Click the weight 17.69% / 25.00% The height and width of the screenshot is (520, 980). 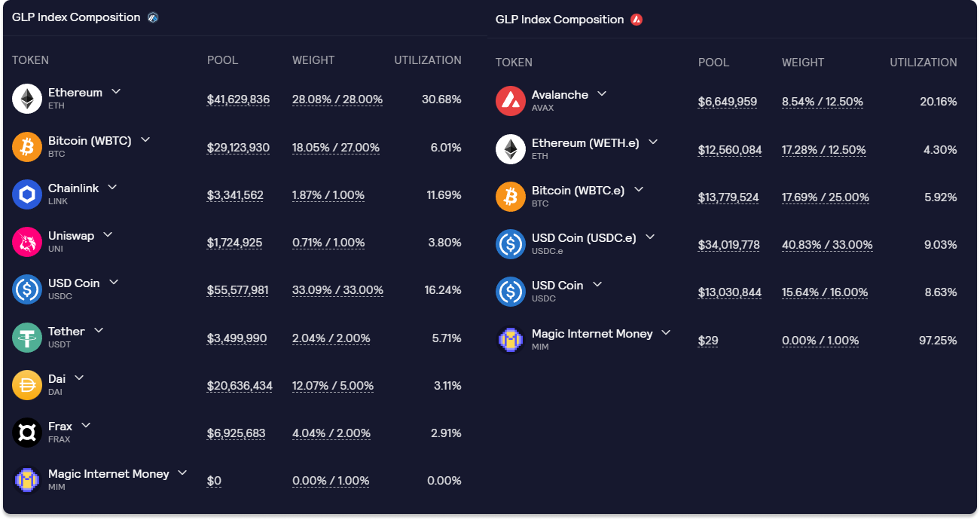coord(826,197)
